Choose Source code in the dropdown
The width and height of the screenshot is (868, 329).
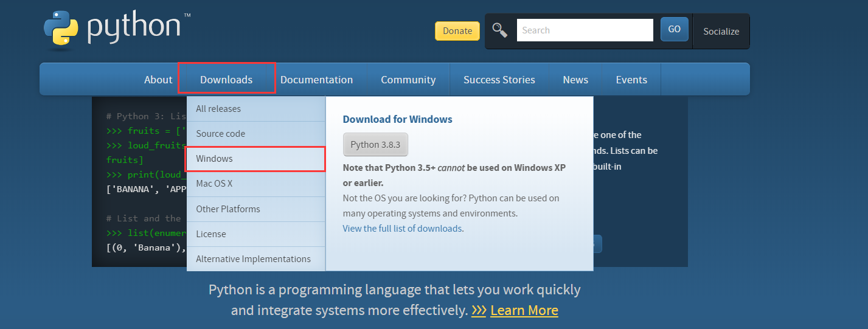(x=221, y=134)
